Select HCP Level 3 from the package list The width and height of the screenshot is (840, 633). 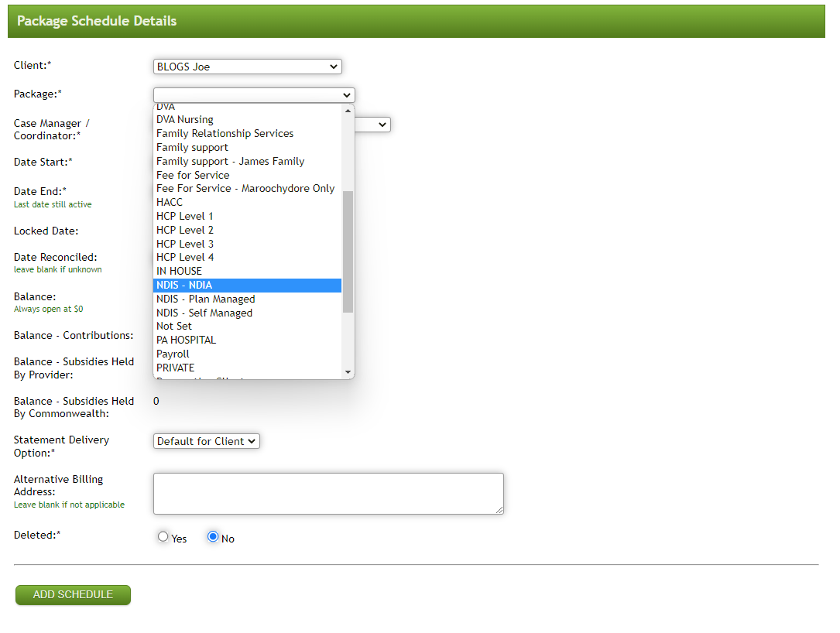click(184, 243)
